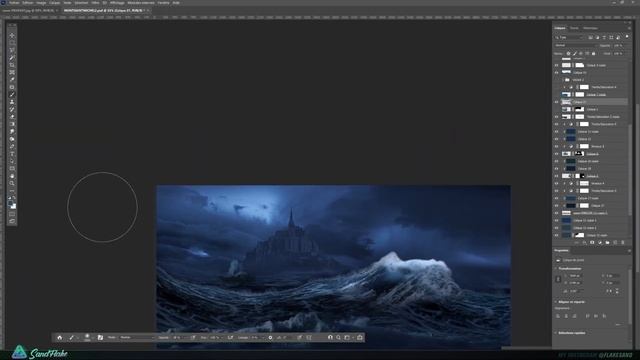Hide the Niveaux 3 adjustment layer

(556, 146)
